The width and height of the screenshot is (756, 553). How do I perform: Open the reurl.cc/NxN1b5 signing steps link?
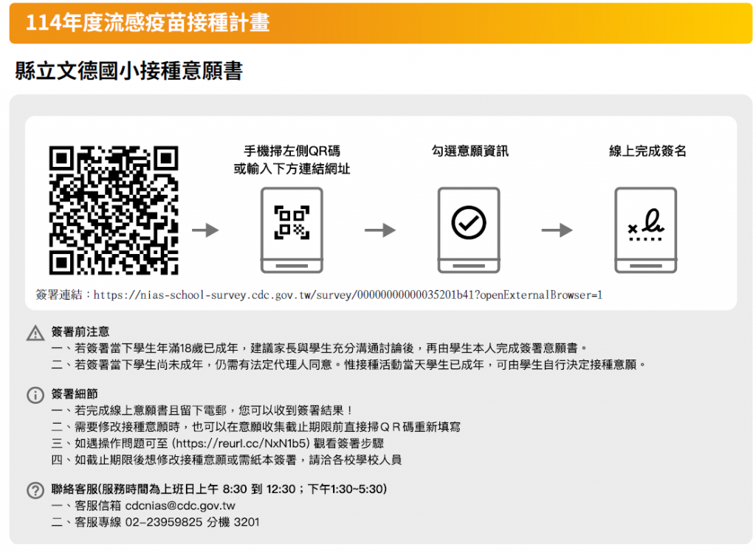click(240, 443)
